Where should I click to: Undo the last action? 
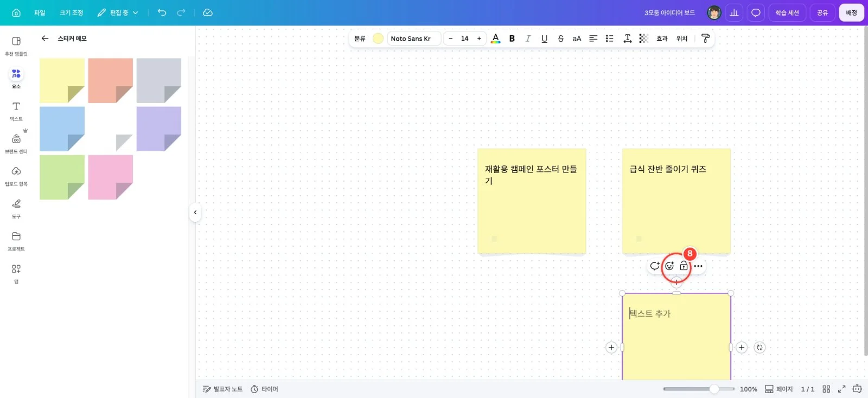click(162, 12)
